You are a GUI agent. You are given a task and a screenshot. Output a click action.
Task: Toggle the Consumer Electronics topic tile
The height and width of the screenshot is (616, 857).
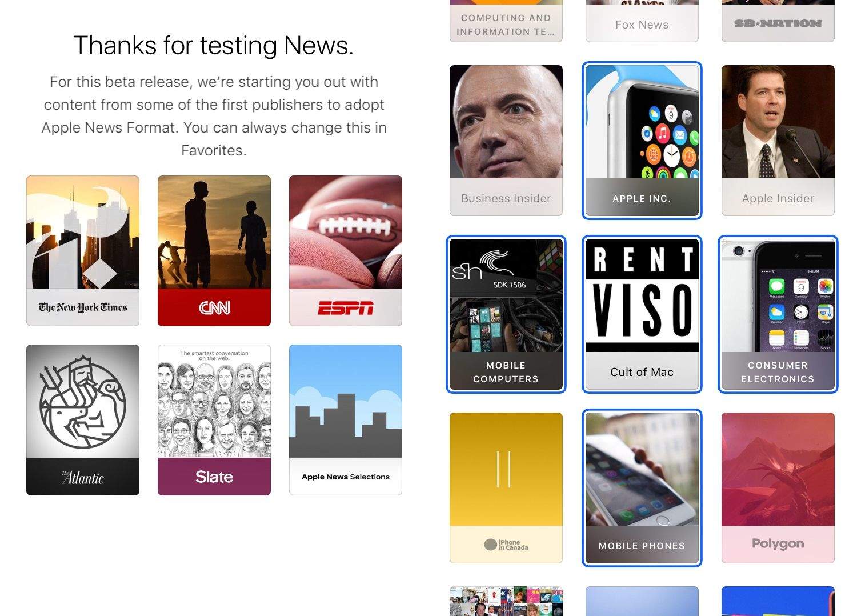(778, 314)
